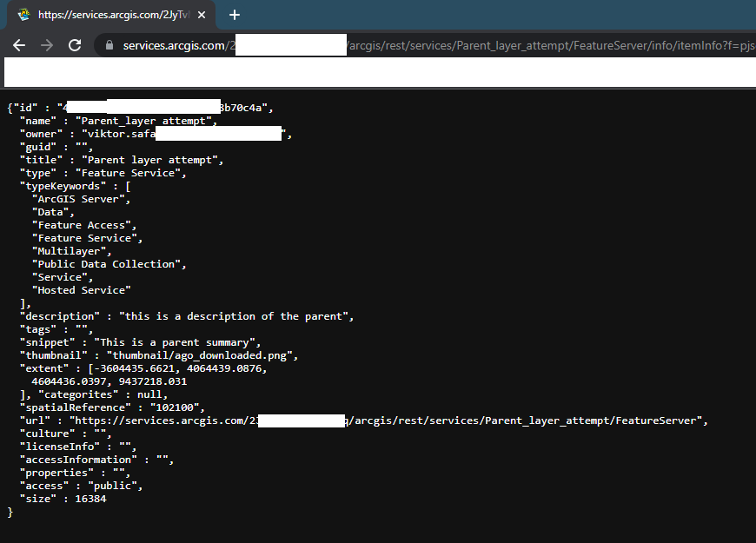Click the "typeKeywords" key
756x543 pixels.
[x=63, y=186]
